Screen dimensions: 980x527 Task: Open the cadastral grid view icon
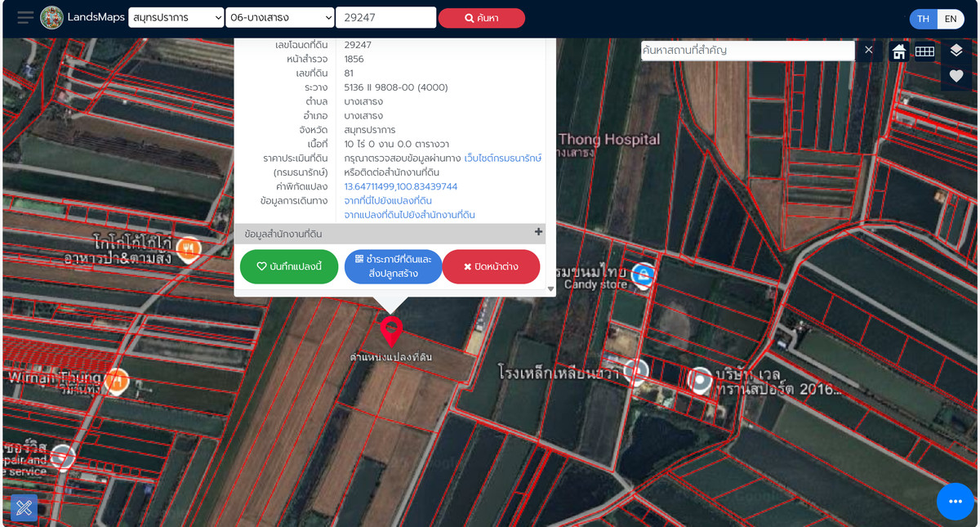(925, 51)
